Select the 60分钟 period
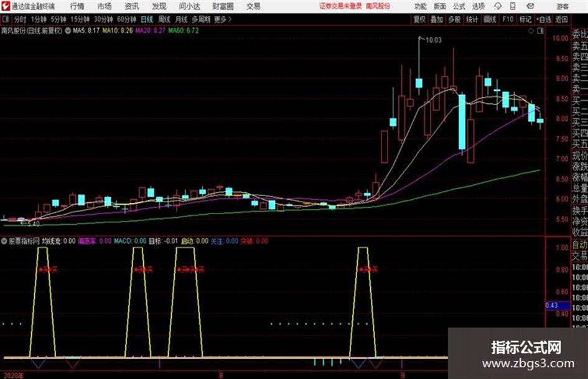 126,19
